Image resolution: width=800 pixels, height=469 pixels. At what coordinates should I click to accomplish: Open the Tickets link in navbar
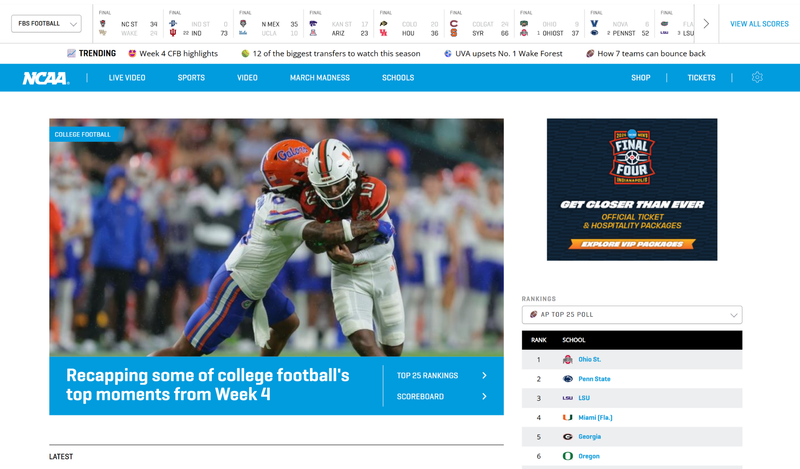[701, 78]
